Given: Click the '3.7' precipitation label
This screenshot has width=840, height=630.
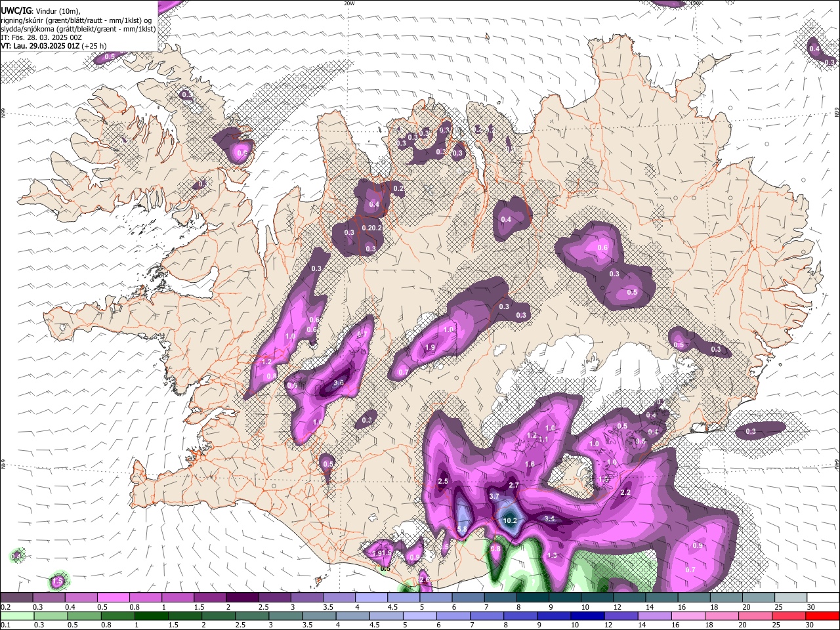Looking at the screenshot, I should pos(494,497).
